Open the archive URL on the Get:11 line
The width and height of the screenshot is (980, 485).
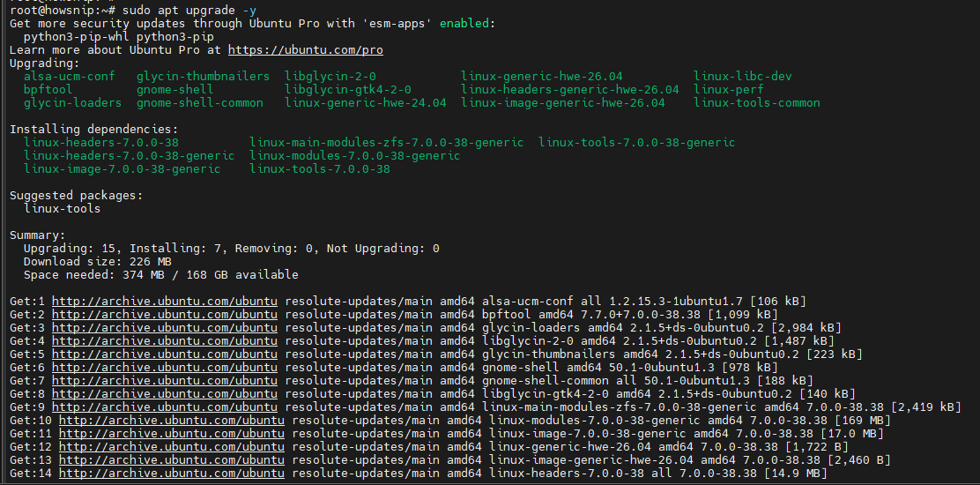(172, 433)
